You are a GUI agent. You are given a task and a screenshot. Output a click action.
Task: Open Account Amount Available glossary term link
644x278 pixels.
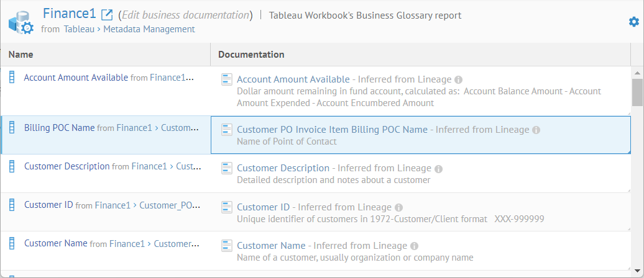click(293, 79)
